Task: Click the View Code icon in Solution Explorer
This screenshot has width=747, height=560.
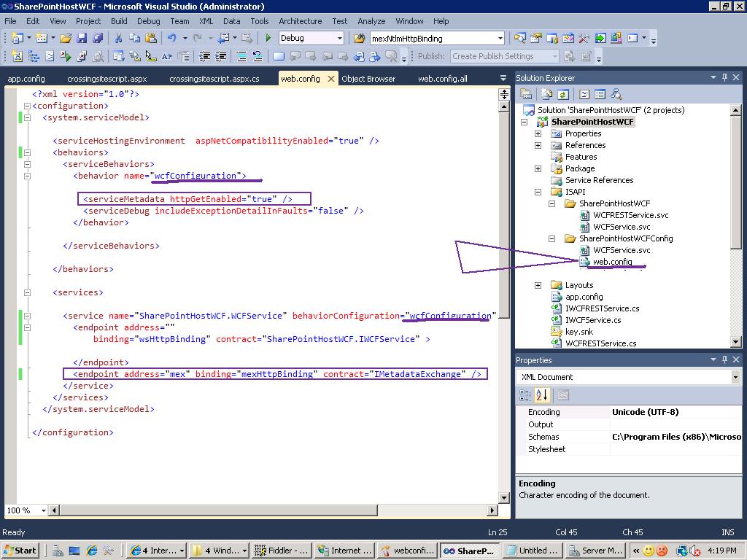Action: tap(584, 94)
